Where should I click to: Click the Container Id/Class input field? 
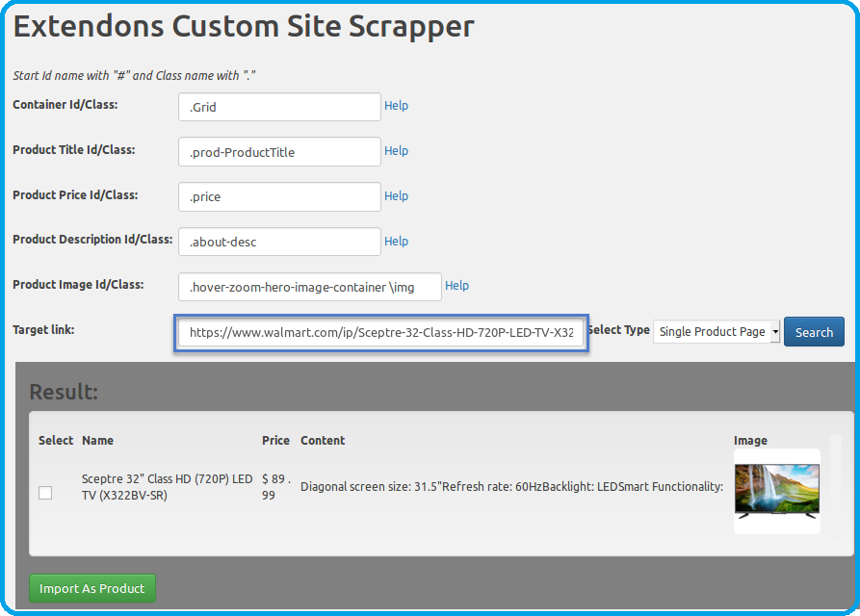[279, 107]
